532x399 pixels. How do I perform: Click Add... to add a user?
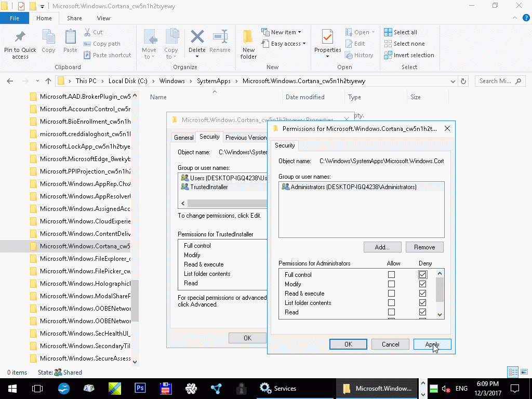point(382,247)
